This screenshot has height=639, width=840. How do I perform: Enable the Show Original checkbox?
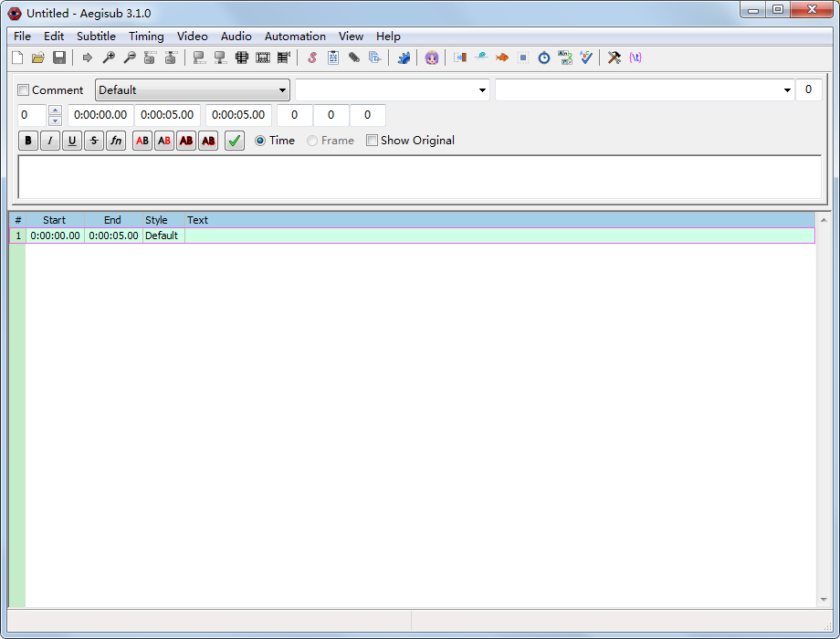372,141
